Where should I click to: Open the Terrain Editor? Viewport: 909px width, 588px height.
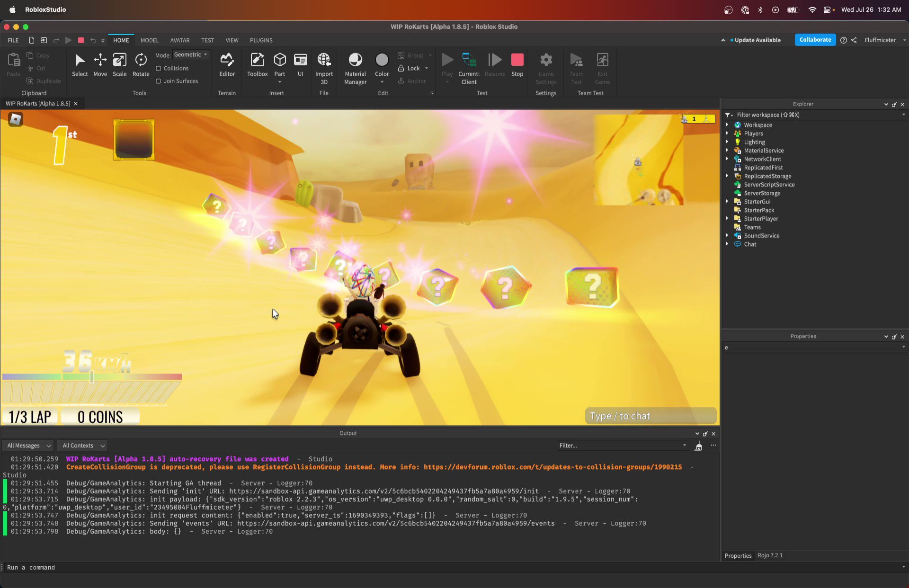[227, 64]
